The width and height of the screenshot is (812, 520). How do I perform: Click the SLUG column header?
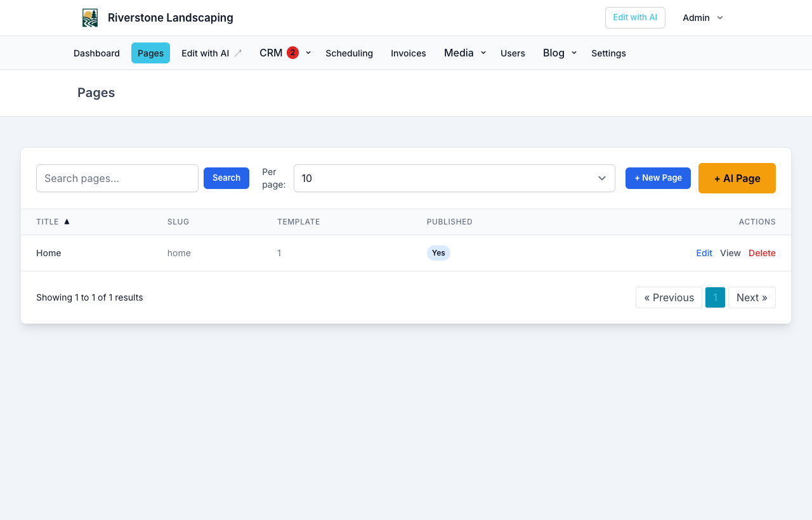(178, 222)
